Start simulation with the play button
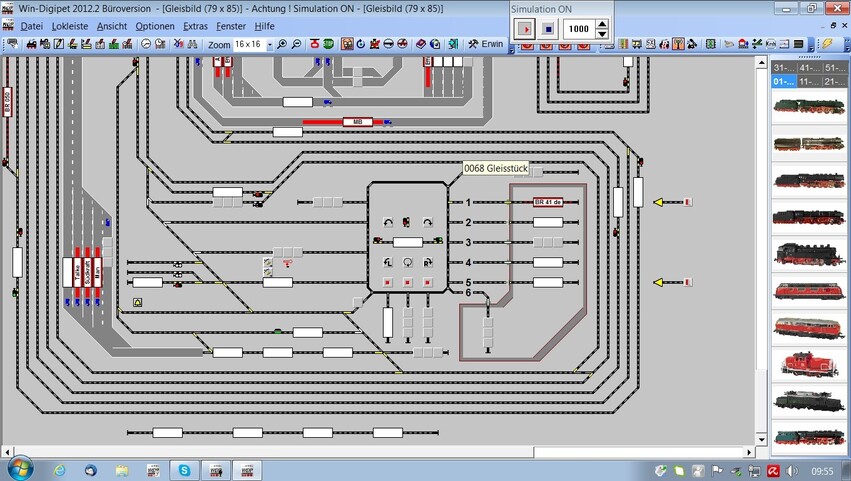 pyautogui.click(x=525, y=29)
